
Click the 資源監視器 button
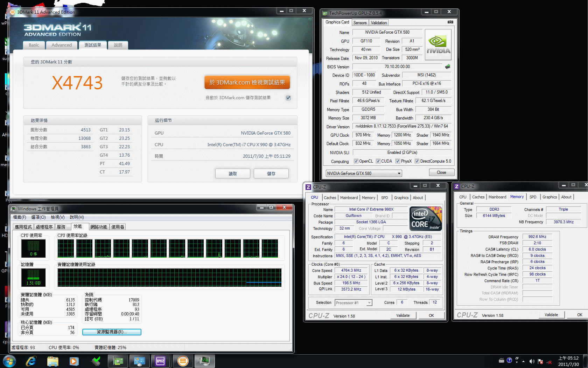tap(112, 332)
